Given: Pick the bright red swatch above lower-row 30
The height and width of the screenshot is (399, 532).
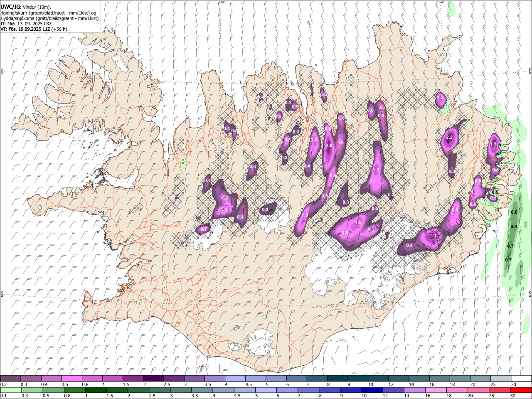Looking at the screenshot, I should click(520, 390).
